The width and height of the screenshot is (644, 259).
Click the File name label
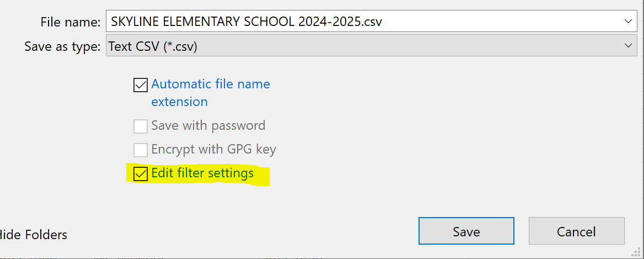[70, 22]
